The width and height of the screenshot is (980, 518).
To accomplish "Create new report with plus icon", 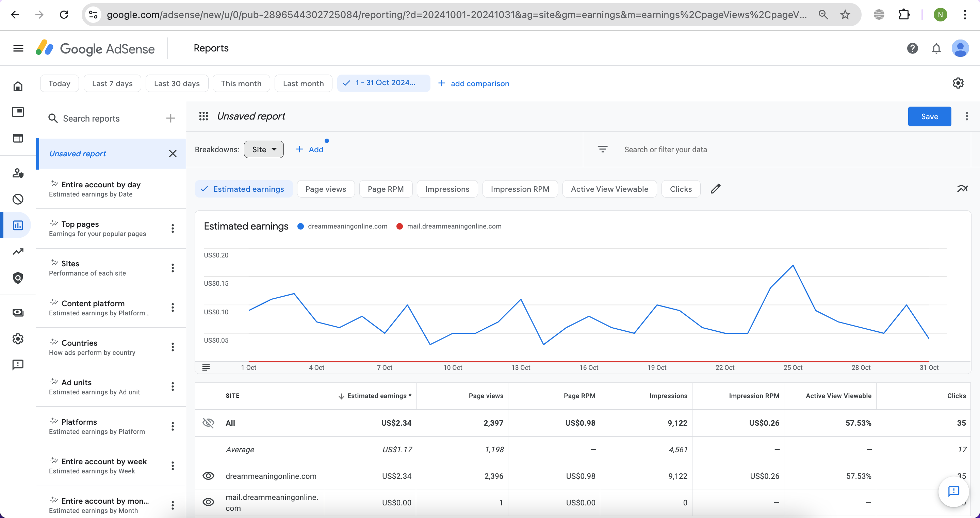I will click(170, 119).
